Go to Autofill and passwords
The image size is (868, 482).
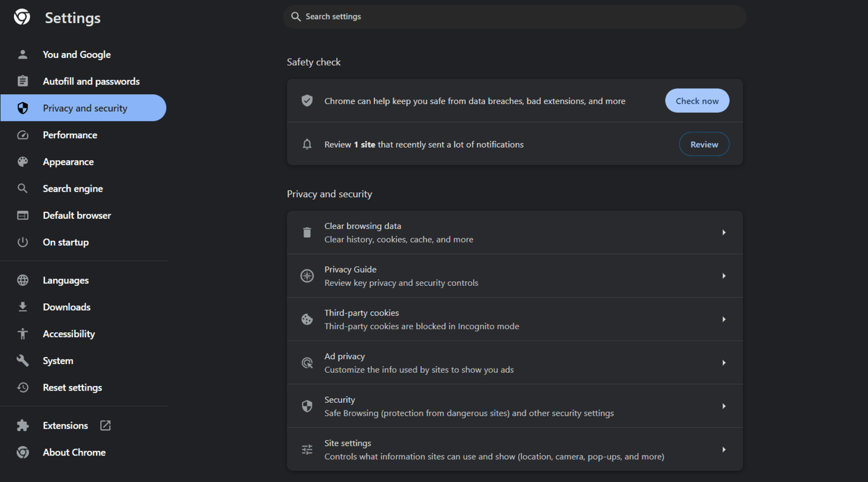click(83, 81)
